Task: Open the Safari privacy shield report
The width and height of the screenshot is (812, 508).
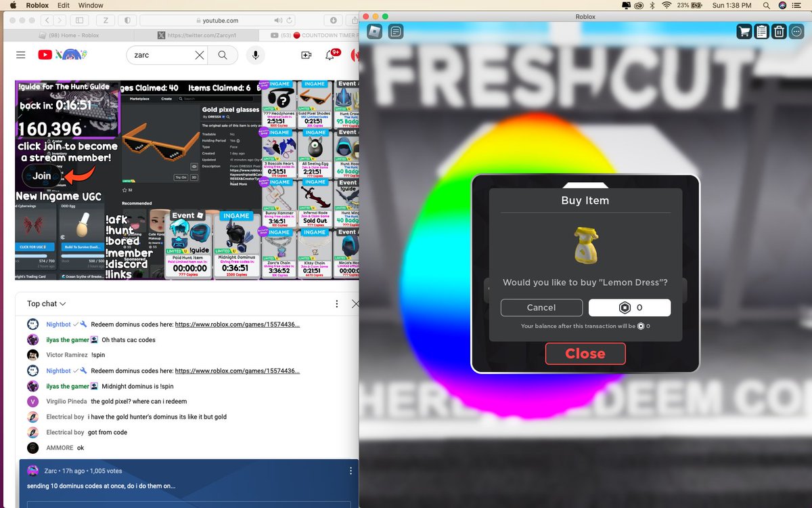Action: (128, 20)
